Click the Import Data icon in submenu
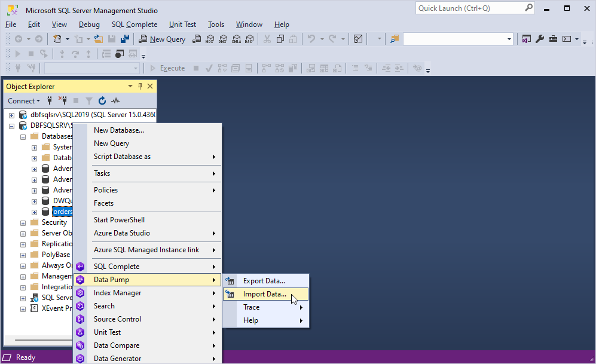The width and height of the screenshot is (596, 364). click(230, 293)
